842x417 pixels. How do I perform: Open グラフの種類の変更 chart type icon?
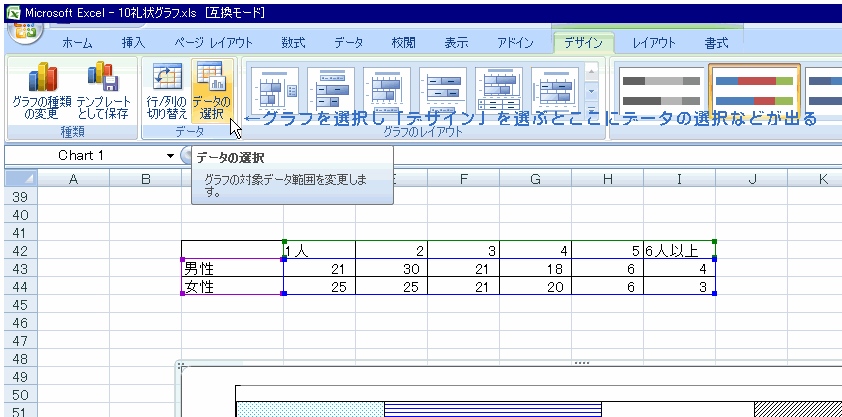click(40, 92)
